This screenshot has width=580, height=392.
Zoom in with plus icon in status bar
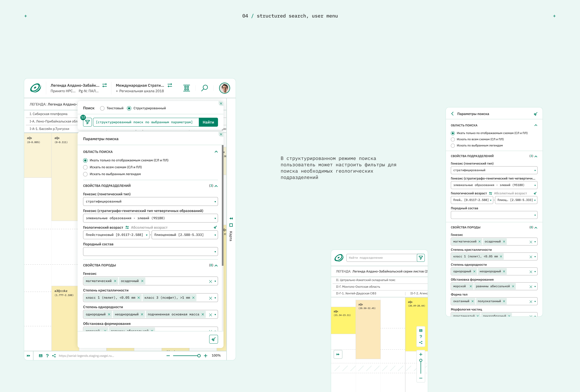pos(206,356)
